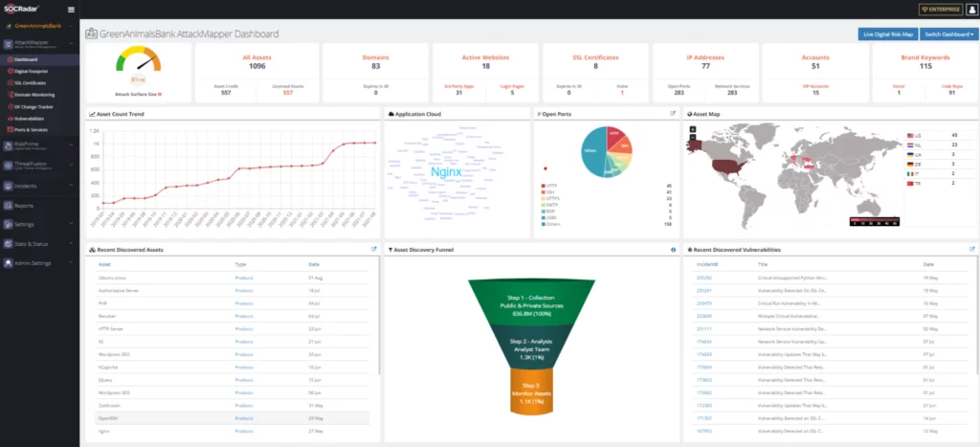Click the Attack Surface Size info icon
980x447 pixels.
coord(160,95)
